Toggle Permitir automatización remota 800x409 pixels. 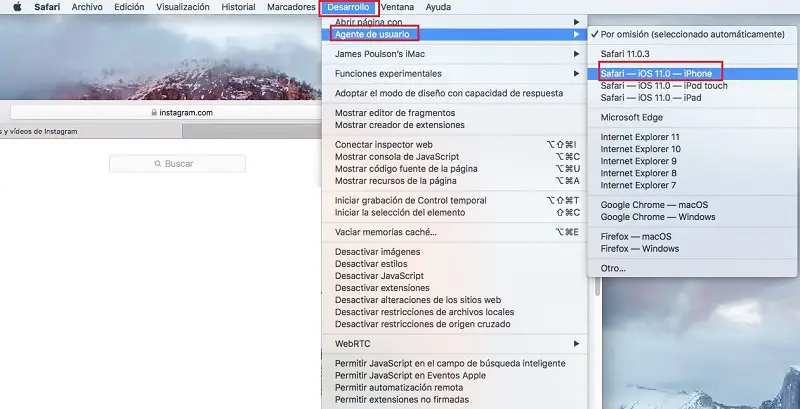455,388
